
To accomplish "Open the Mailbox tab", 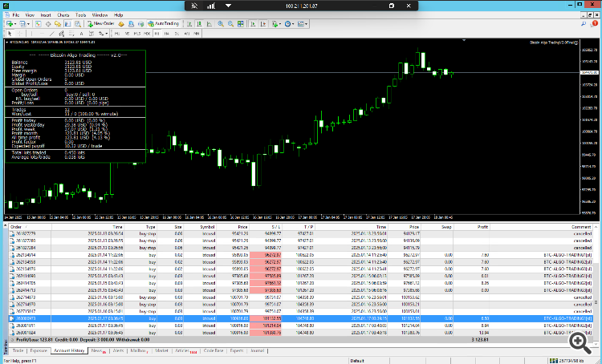I will (139, 350).
